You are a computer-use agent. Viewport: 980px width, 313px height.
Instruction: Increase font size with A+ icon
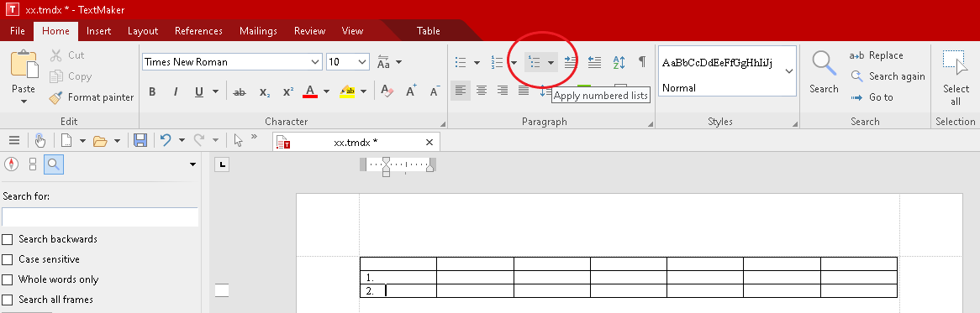pos(411,91)
